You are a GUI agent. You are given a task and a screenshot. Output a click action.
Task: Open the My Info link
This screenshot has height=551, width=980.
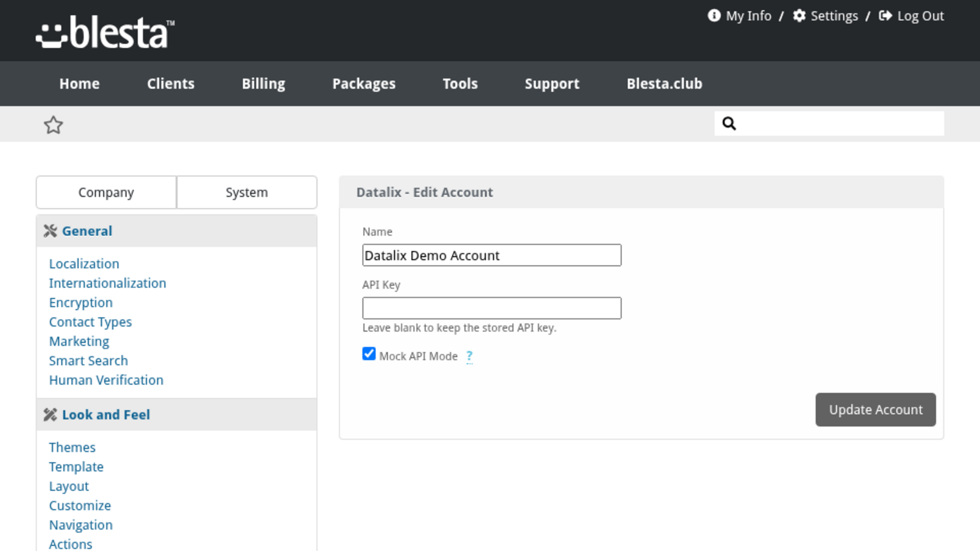pos(748,16)
